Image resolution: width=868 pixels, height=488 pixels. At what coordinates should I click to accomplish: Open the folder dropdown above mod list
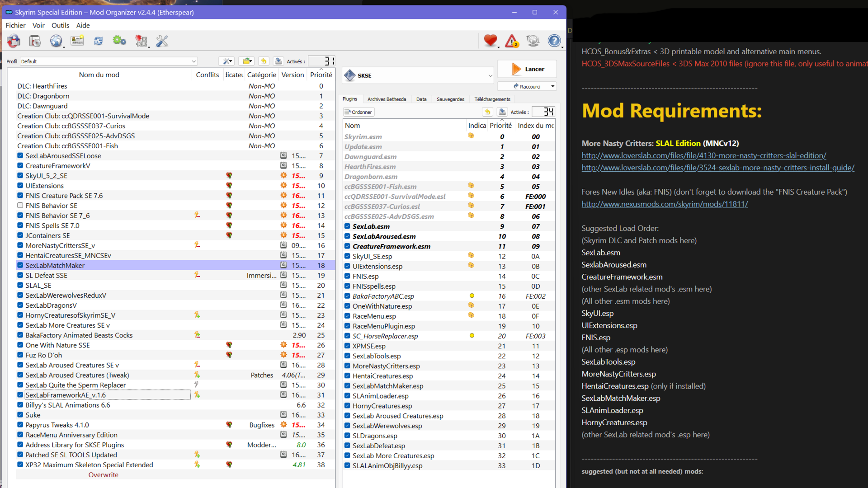coord(246,61)
